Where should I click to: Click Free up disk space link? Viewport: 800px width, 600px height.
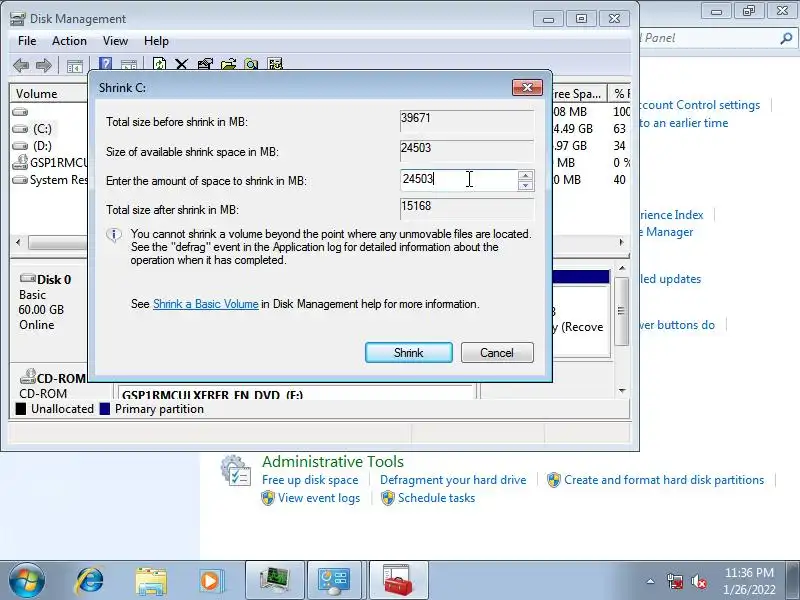[310, 480]
